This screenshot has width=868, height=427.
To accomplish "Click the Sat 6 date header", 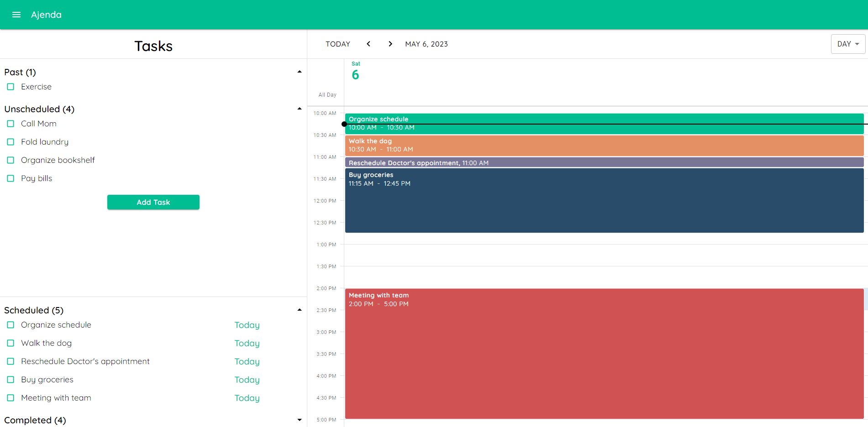I will click(355, 71).
